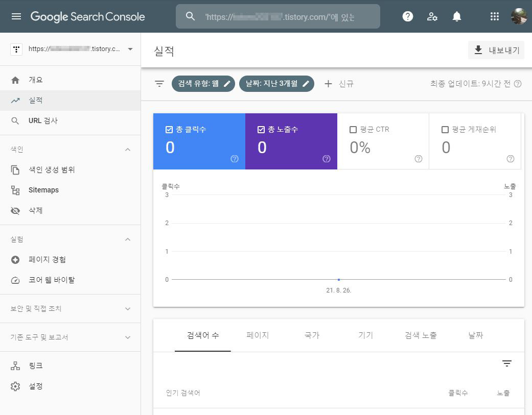Click the crossed-eye icon beside 삭제
This screenshot has height=415, width=532.
click(x=15, y=211)
